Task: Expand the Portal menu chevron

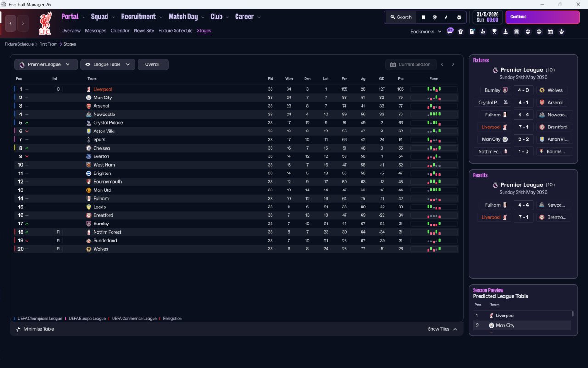Action: (x=83, y=17)
